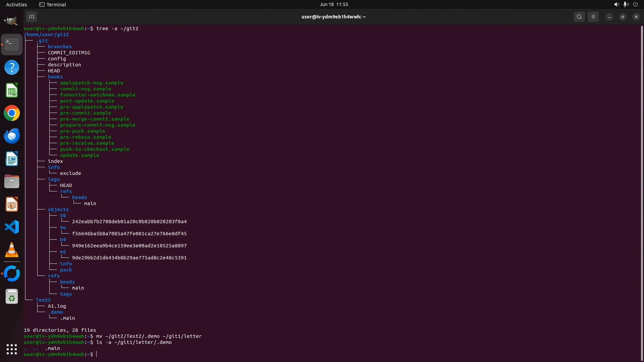Open VLC media player

(12, 250)
